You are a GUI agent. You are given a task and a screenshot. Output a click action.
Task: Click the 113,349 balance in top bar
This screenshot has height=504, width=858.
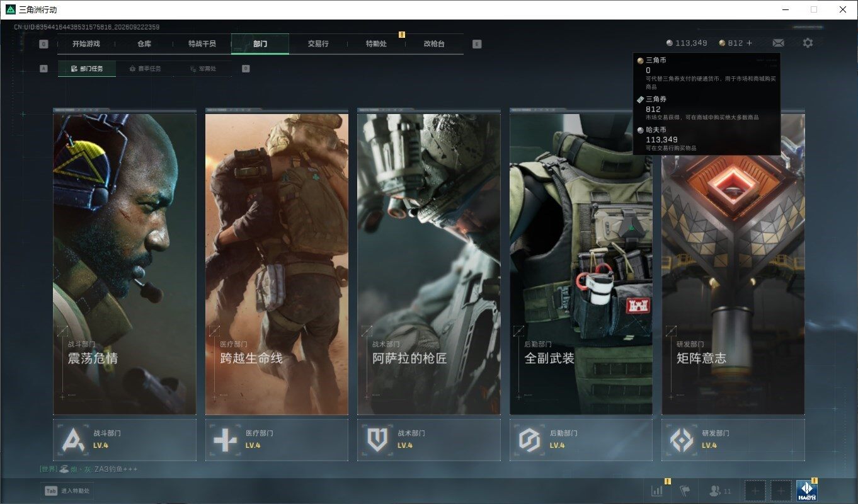(691, 43)
